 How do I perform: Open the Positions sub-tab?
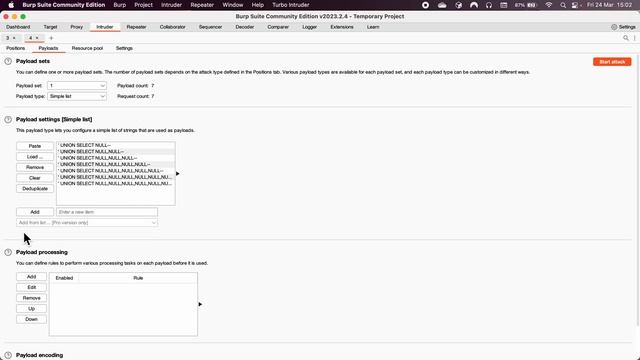click(x=16, y=48)
